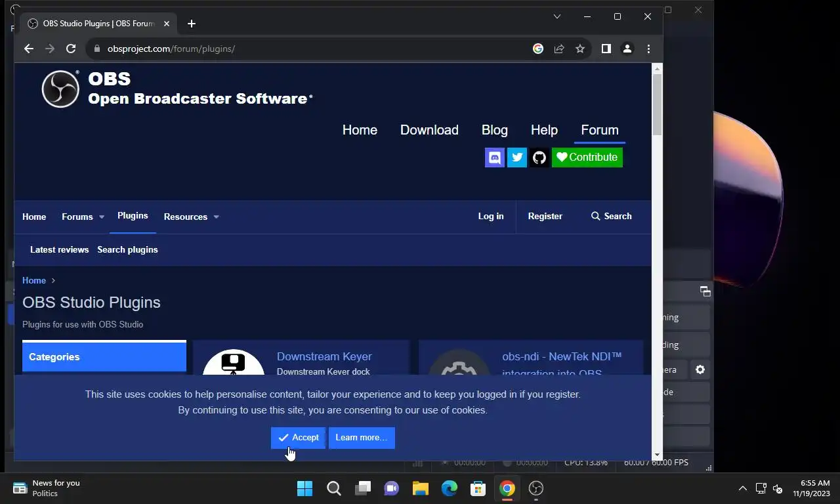
Task: Accept the cookie notice
Action: (298, 438)
